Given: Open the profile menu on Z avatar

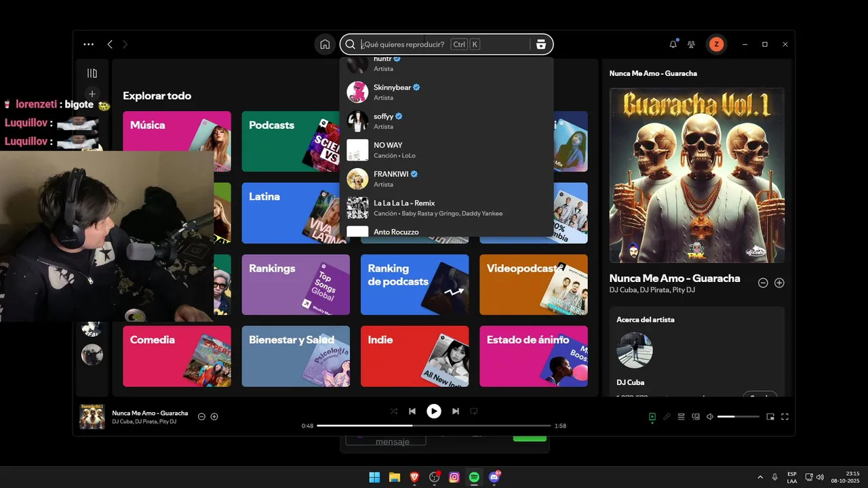Looking at the screenshot, I should pyautogui.click(x=716, y=45).
